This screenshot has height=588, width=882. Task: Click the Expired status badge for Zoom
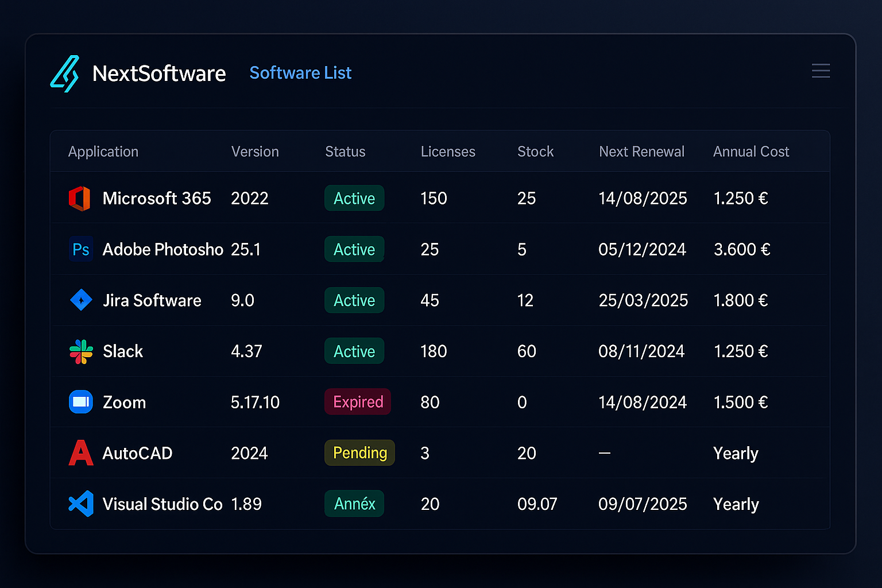[x=358, y=402]
